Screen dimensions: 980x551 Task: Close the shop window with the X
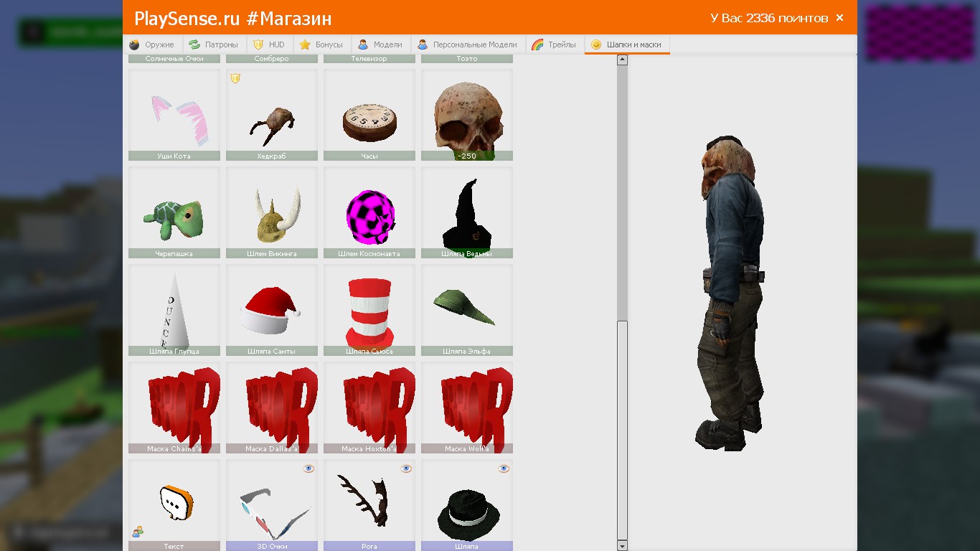pyautogui.click(x=839, y=18)
